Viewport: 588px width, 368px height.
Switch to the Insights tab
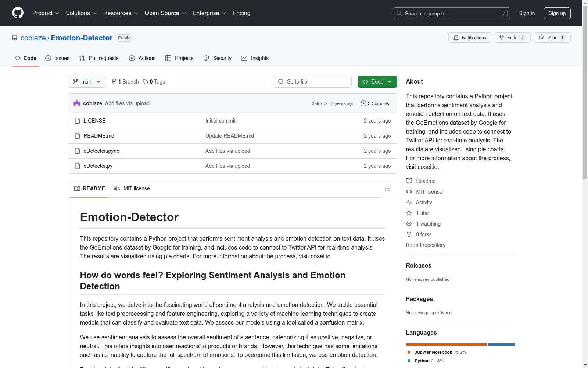point(255,58)
